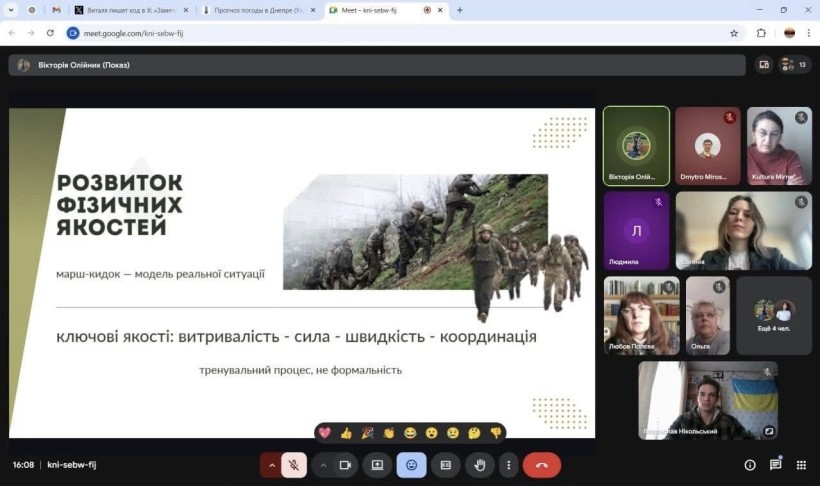Image resolution: width=820 pixels, height=486 pixels.
Task: Turn off the camera button
Action: click(345, 465)
